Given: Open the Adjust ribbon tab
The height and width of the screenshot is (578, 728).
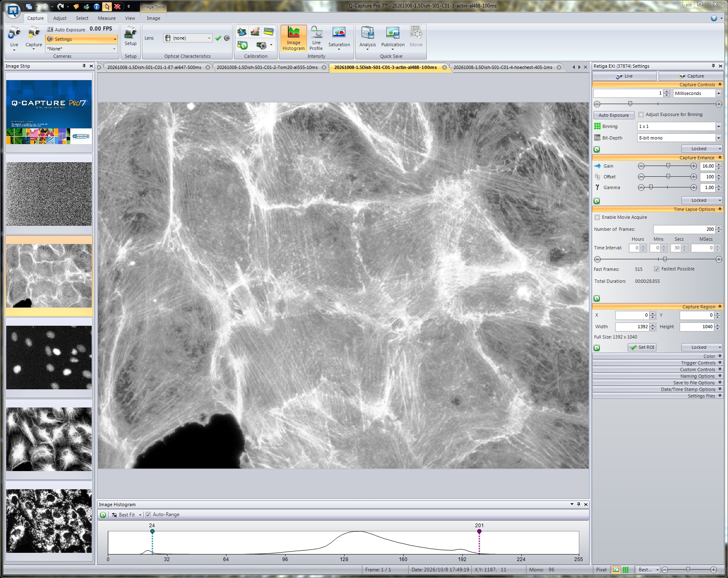Looking at the screenshot, I should [60, 18].
